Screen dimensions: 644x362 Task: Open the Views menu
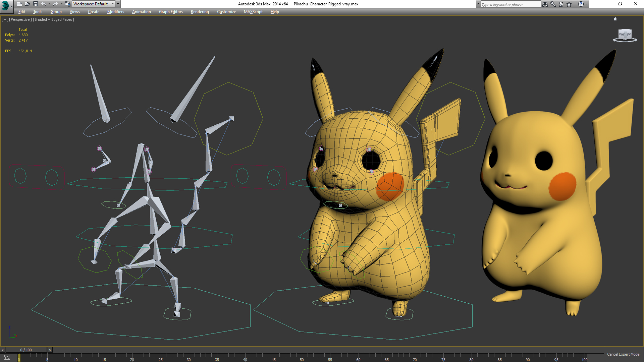pos(74,12)
